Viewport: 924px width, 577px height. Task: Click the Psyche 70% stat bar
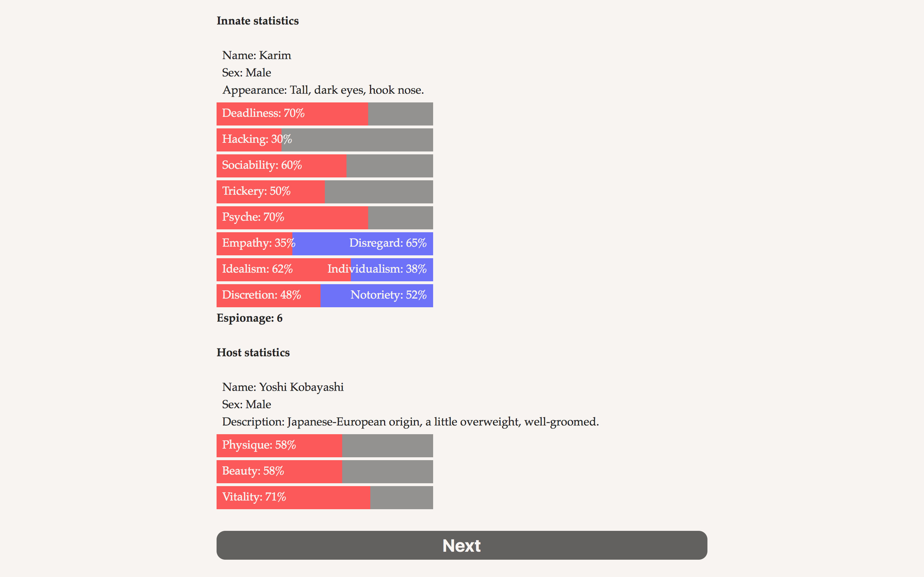coord(324,217)
